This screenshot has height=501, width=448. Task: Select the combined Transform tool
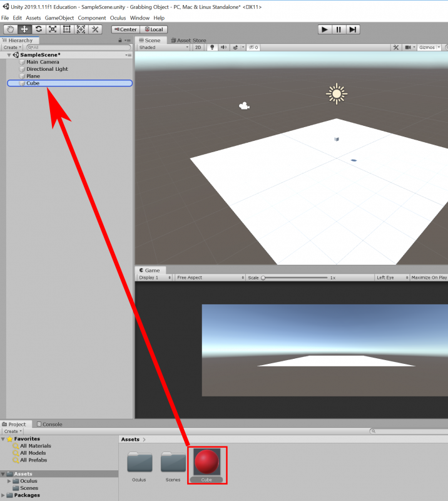click(81, 29)
